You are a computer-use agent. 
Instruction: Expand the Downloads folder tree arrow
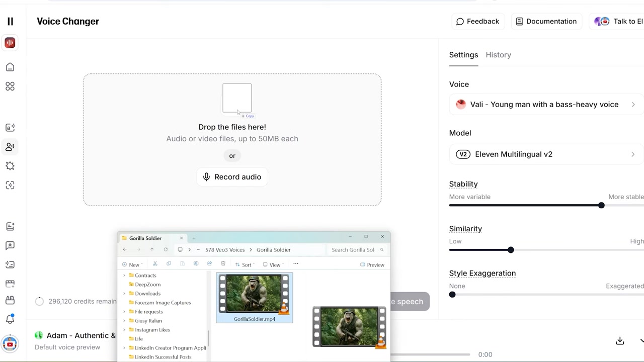(124, 294)
